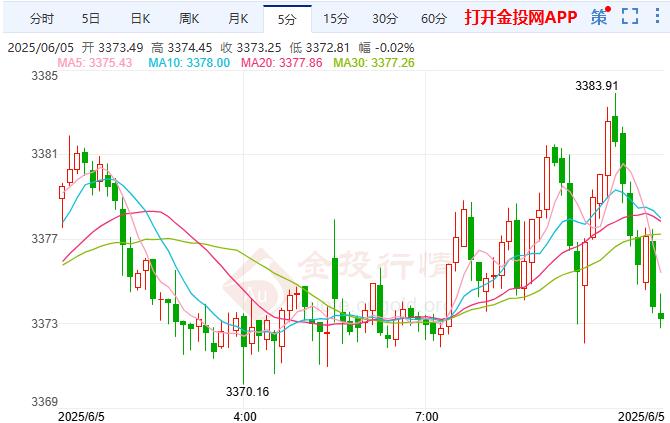
Task: Toggle fullscreen chart view icon
Action: [x=630, y=17]
